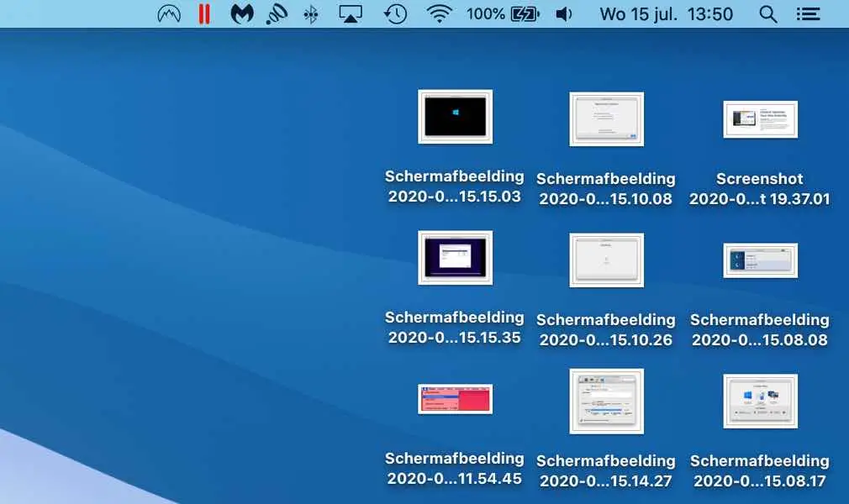
Task: Click file name Schermafbeelding 2020-0...15.15.35
Action: (x=454, y=328)
